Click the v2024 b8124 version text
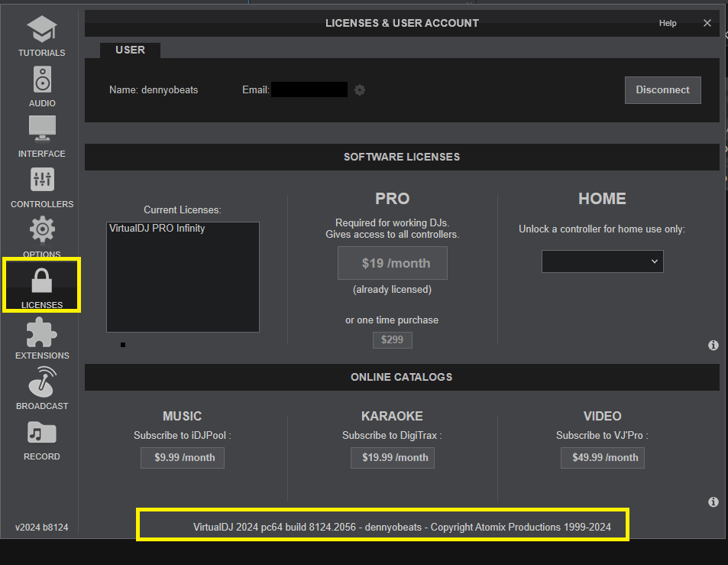Image resolution: width=728 pixels, height=565 pixels. click(42, 528)
